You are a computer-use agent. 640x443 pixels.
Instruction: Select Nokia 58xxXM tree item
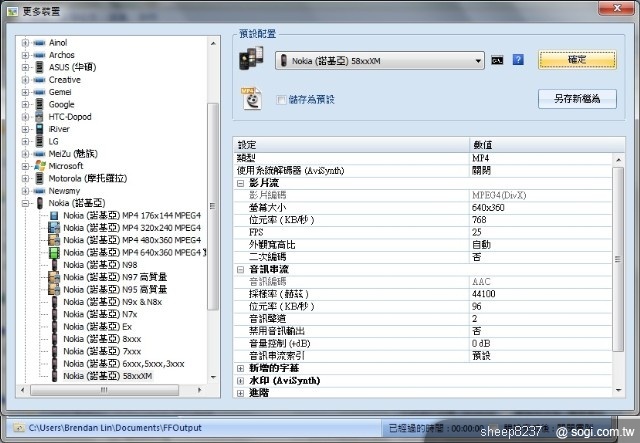point(108,376)
